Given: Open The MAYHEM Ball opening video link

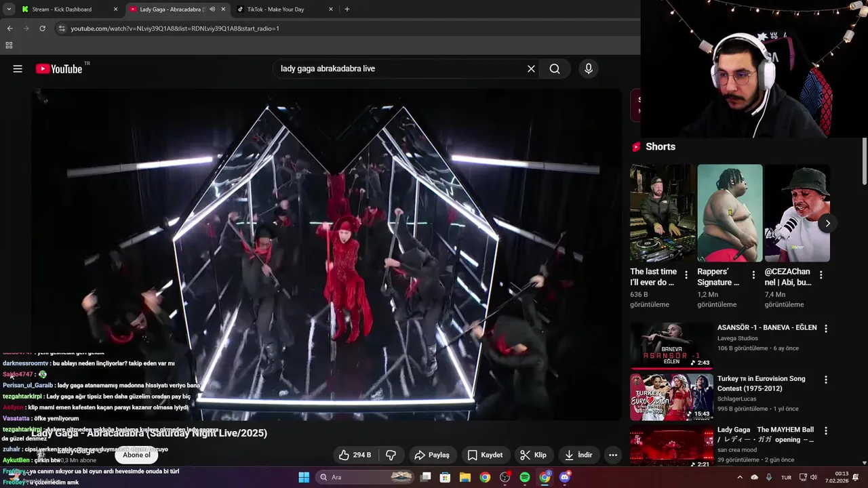Looking at the screenshot, I should (766, 434).
